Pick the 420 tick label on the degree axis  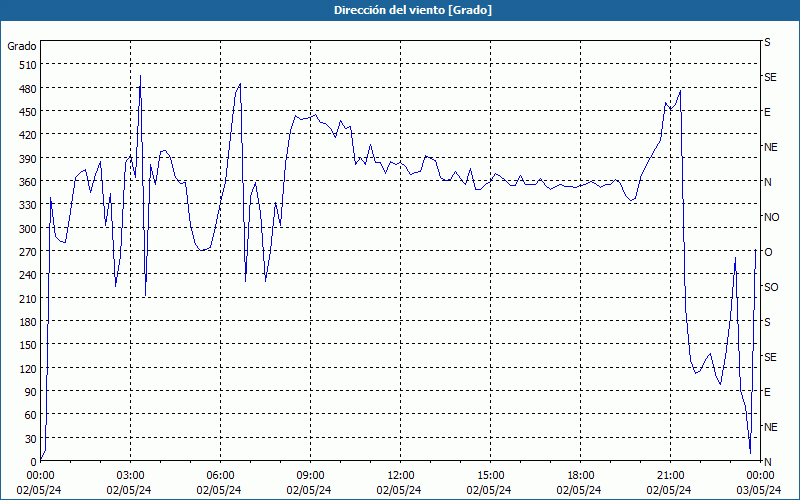[28, 135]
